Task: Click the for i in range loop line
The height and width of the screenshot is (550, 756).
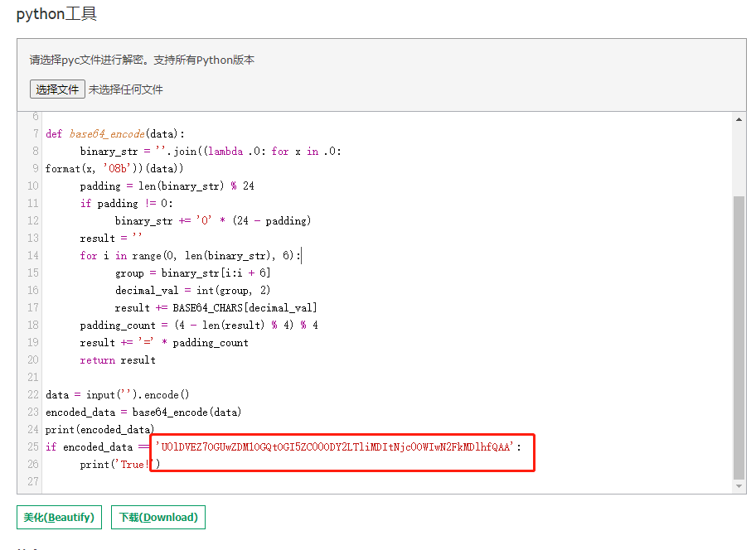Action: (191, 256)
